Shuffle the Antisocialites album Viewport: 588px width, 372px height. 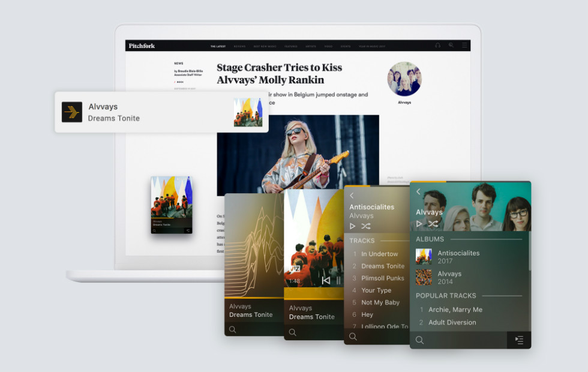click(x=366, y=226)
